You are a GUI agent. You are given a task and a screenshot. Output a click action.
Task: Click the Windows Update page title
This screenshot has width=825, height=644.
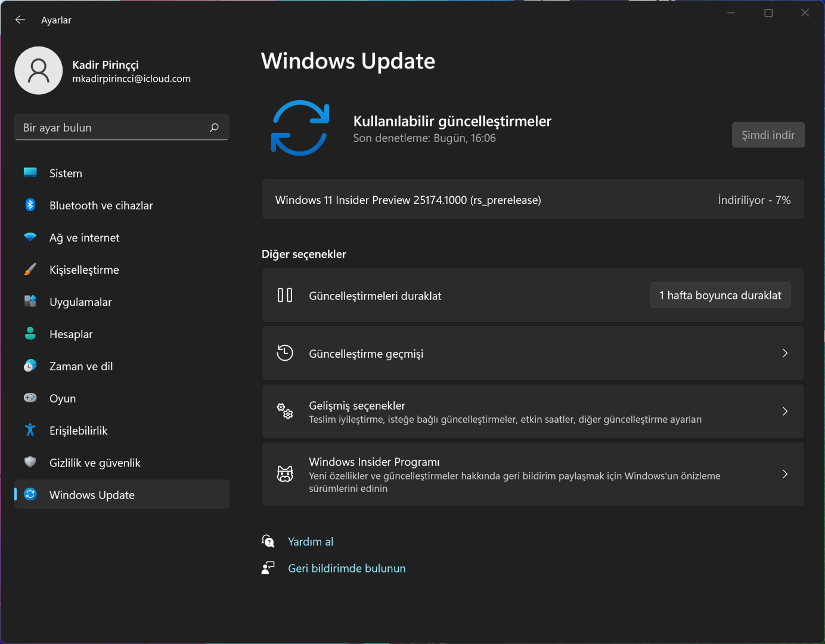coord(348,61)
